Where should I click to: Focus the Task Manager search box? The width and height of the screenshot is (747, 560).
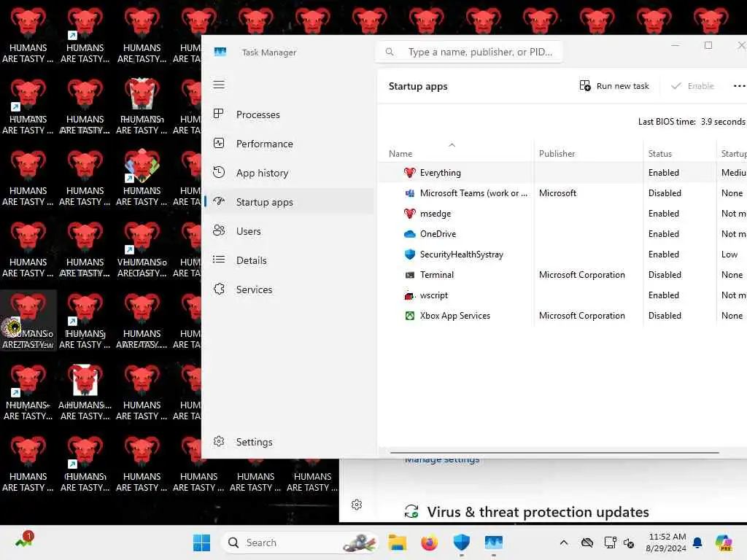pos(469,52)
